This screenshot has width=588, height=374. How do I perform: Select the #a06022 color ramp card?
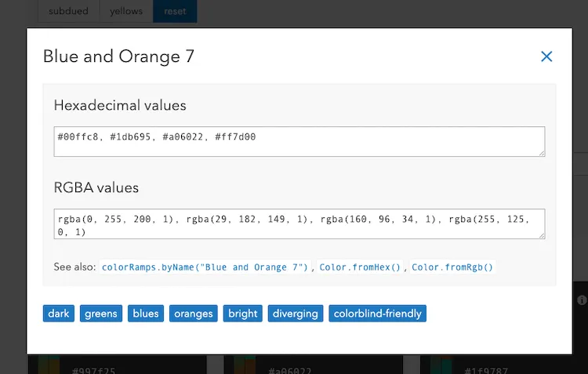pos(314,365)
